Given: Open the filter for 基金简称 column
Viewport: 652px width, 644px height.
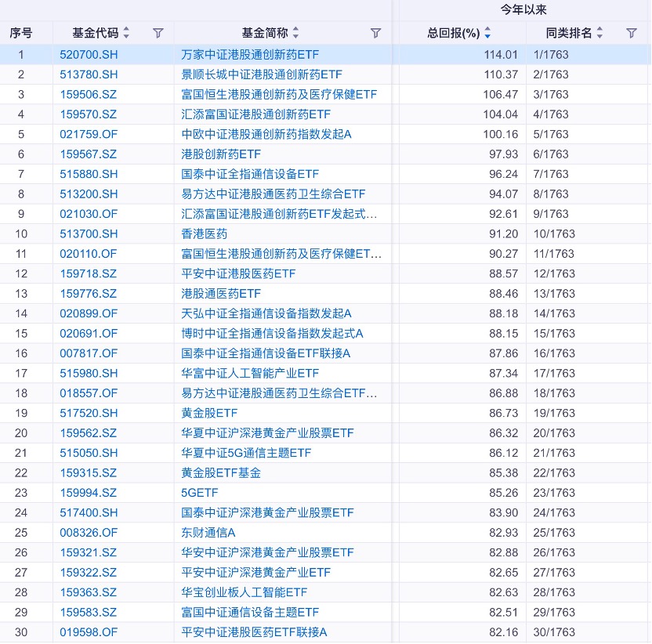Looking at the screenshot, I should pos(375,33).
